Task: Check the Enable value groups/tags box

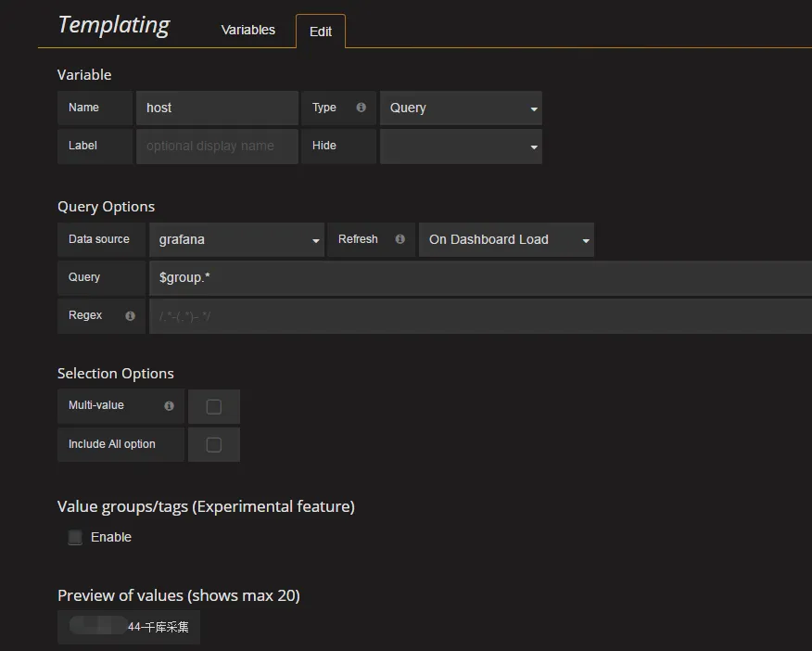Action: 75,538
